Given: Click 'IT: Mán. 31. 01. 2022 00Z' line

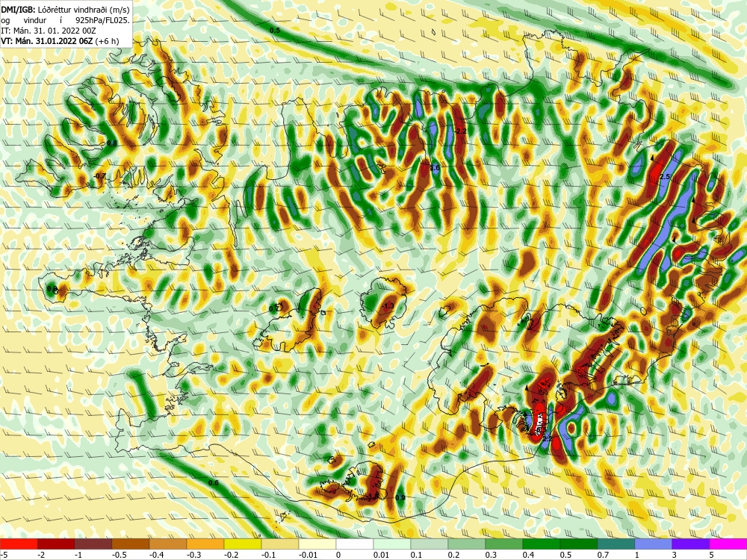Looking at the screenshot, I should coord(49,31).
